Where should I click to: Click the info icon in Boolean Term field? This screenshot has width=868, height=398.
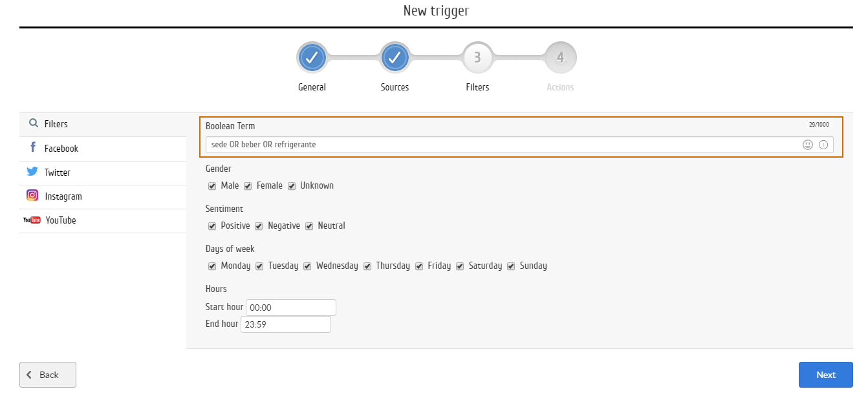(x=823, y=145)
